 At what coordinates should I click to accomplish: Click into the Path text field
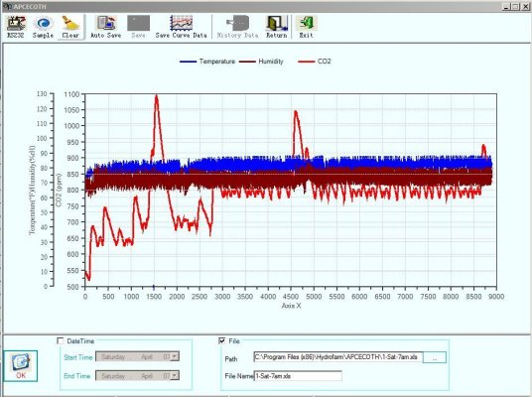point(337,357)
